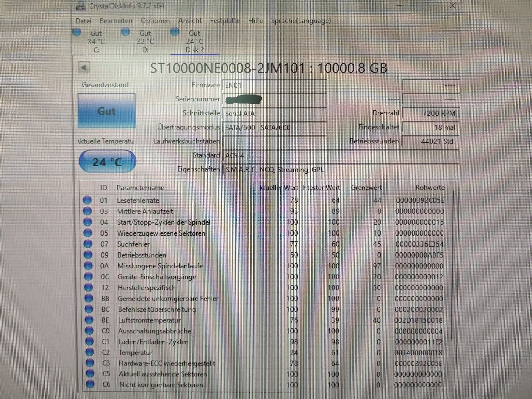Click raw value 0000000011E2
Viewport: 532px width, 399px height.
(x=419, y=342)
